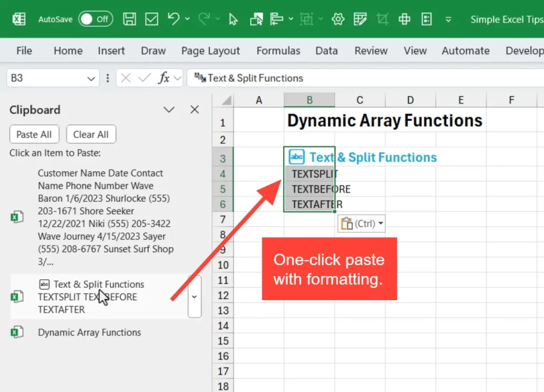Switch to the Data tab
Image resolution: width=544 pixels, height=392 pixels.
coord(327,50)
